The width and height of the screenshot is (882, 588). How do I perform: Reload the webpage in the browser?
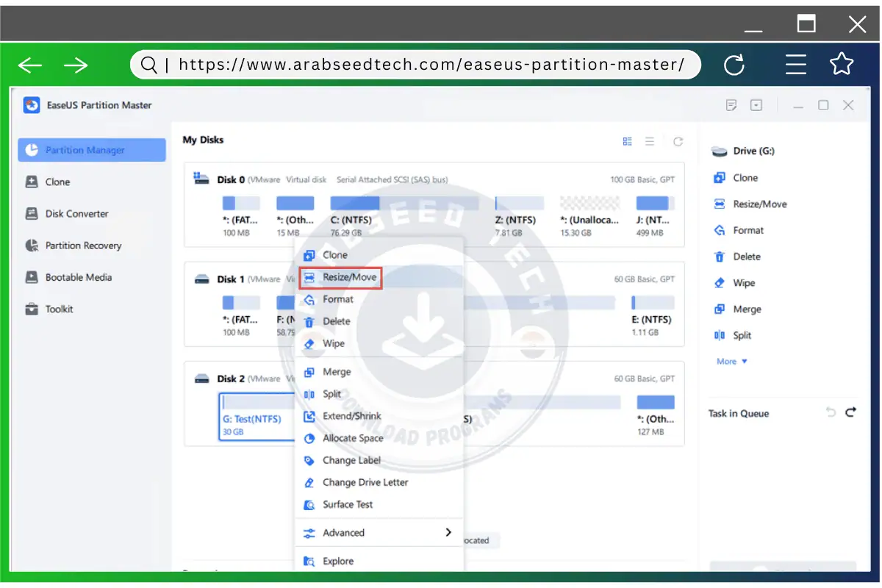click(734, 65)
